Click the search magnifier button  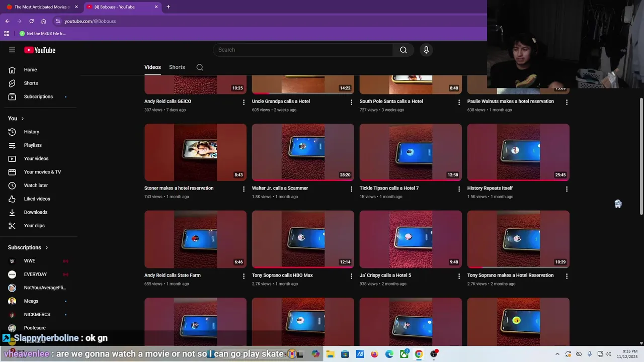pos(404,50)
